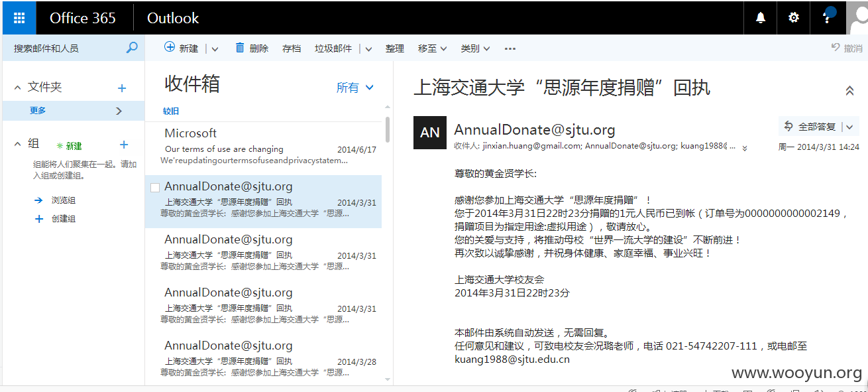Click 整理 sweep button
The image size is (868, 392).
[x=395, y=48]
